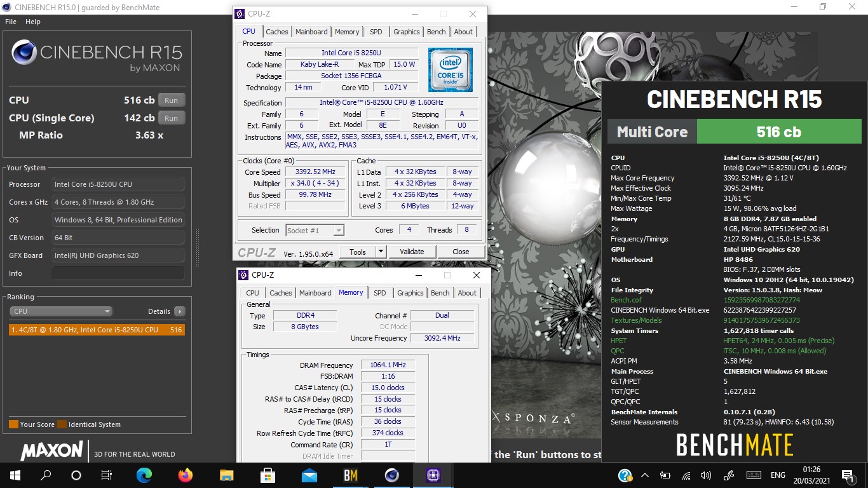Click the Core Speed value 3392.52 MHz
This screenshot has height=488, width=868.
(x=315, y=172)
